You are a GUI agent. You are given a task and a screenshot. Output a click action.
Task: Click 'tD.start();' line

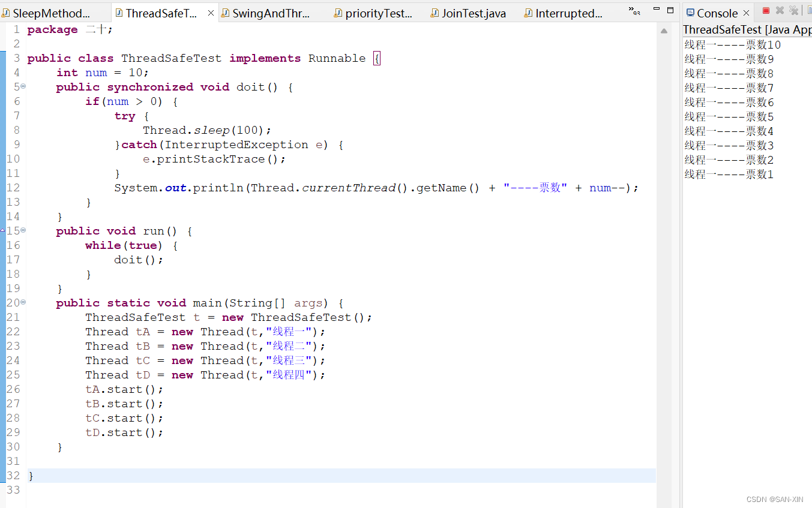click(x=124, y=432)
